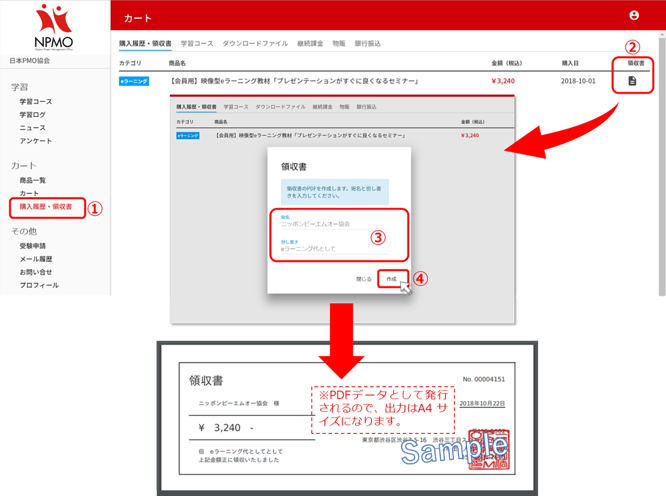Open 受験申請 in the sidebar

pyautogui.click(x=32, y=246)
